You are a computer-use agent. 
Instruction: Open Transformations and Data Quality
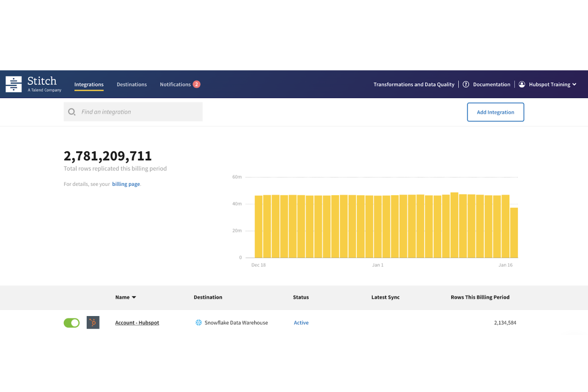[x=414, y=84]
